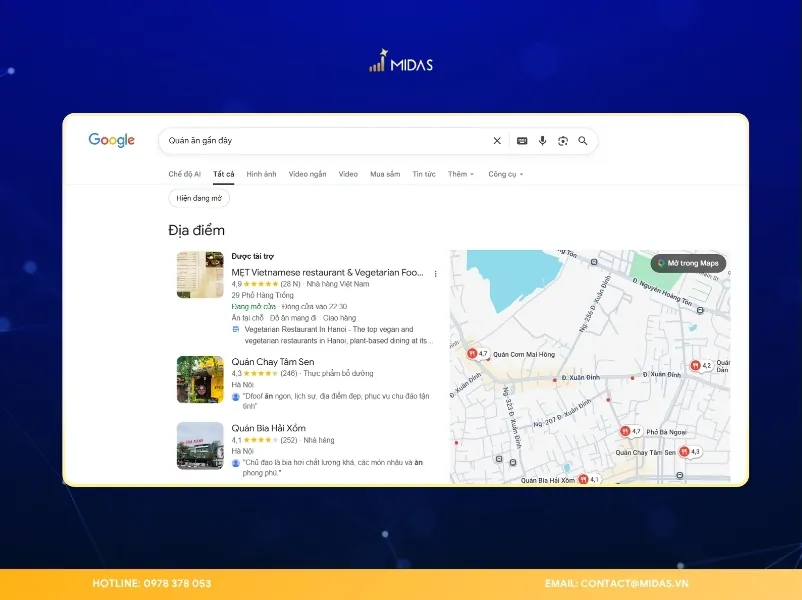Open the "Chế độ AI" tab
Viewport: 802px width, 600px height.
pos(184,174)
